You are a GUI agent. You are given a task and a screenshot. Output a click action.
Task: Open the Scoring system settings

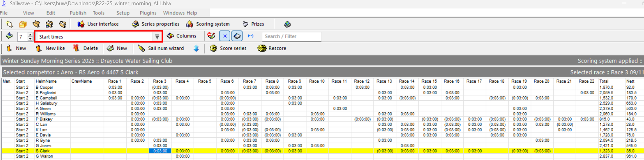click(208, 24)
